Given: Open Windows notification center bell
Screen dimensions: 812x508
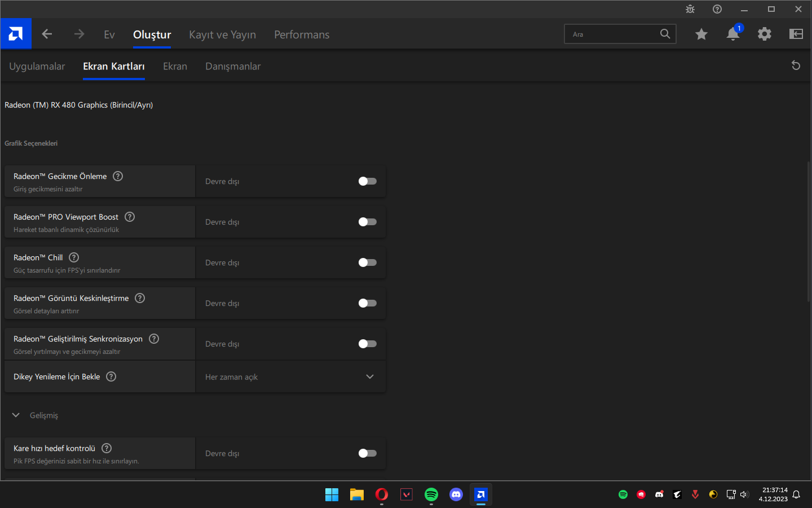Looking at the screenshot, I should (x=796, y=494).
